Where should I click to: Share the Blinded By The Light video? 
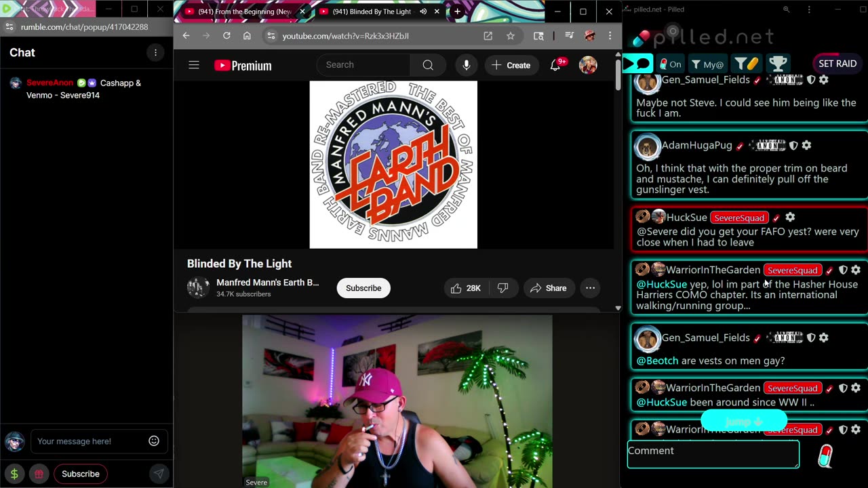click(x=548, y=288)
